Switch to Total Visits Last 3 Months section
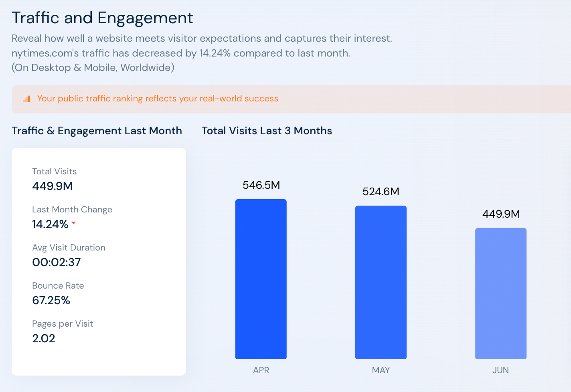The image size is (571, 392). point(267,130)
